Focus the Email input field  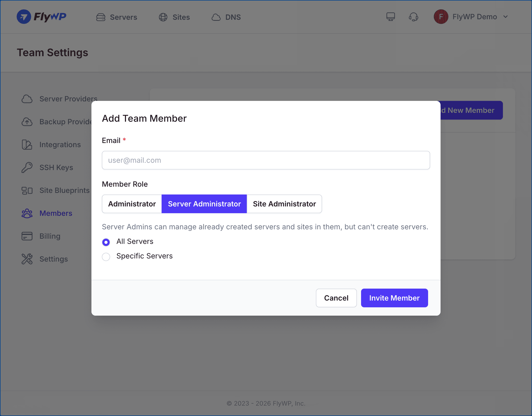point(266,160)
